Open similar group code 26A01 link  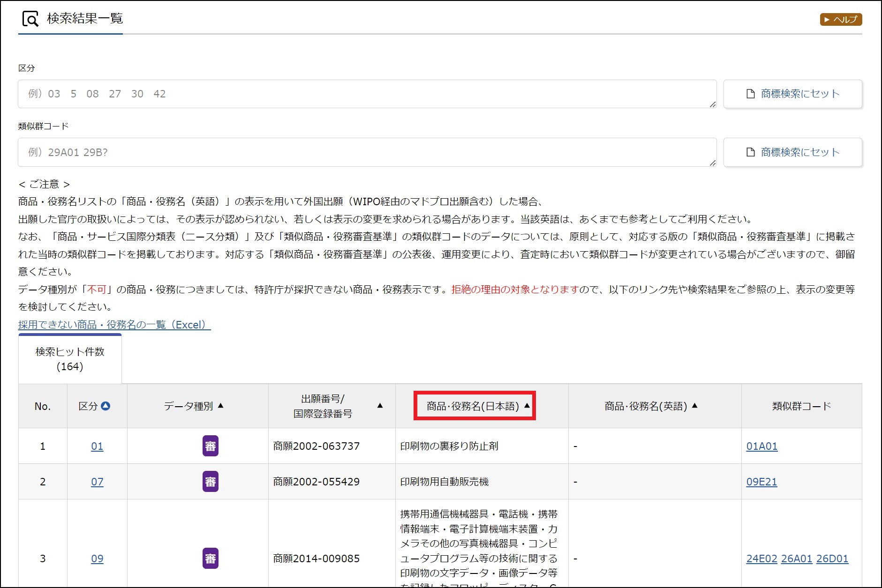pos(796,558)
